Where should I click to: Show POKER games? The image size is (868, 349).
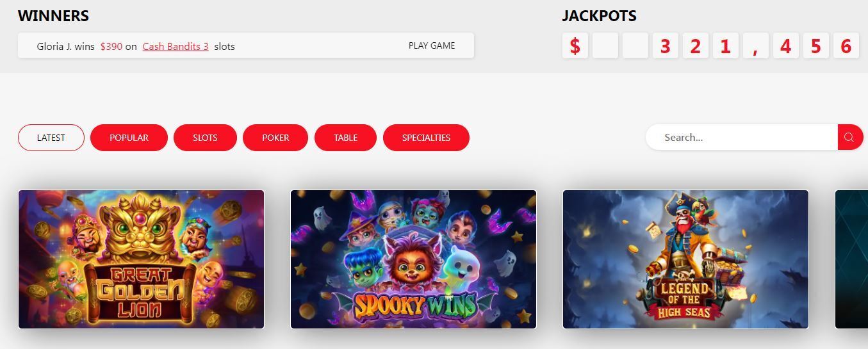(x=275, y=138)
